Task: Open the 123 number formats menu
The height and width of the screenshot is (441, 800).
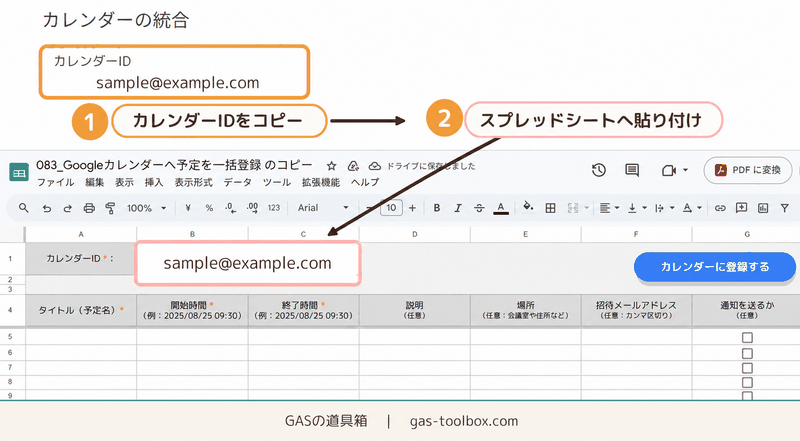Action: click(274, 208)
